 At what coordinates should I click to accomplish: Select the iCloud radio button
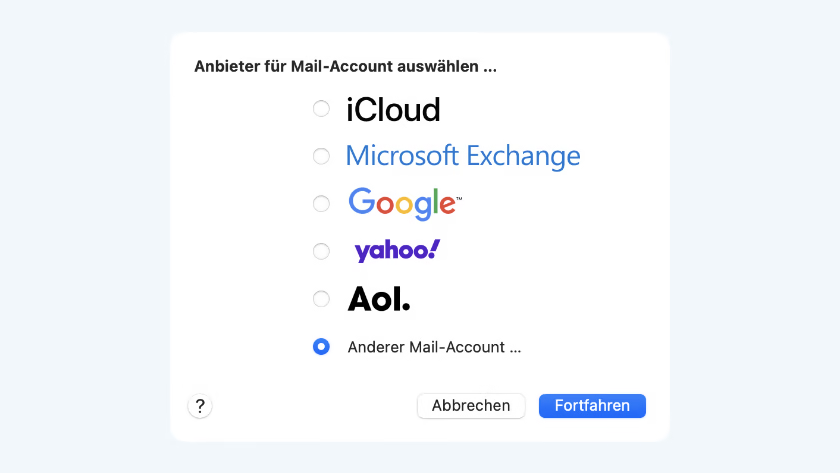pos(321,109)
